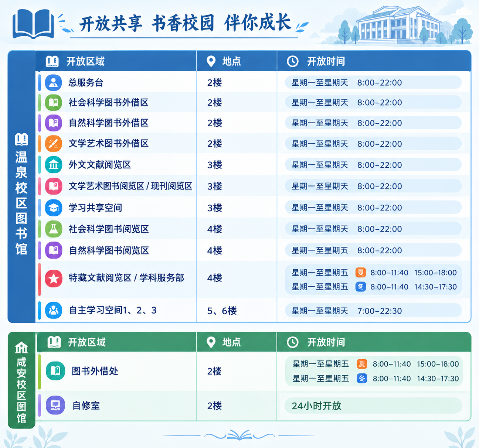479x448 pixels.
Task: Click the 开放时间 header in the 温泉校区 table
Action: [x=326, y=61]
